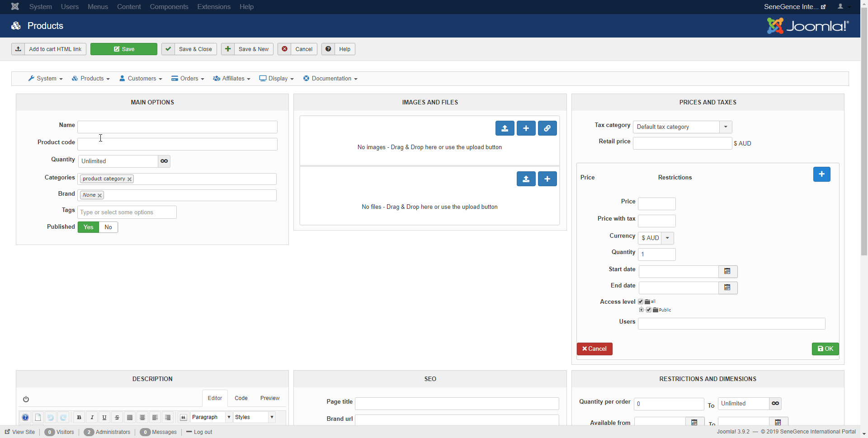Toggle the 'all' access level checkbox
Image resolution: width=868 pixels, height=438 pixels.
641,301
